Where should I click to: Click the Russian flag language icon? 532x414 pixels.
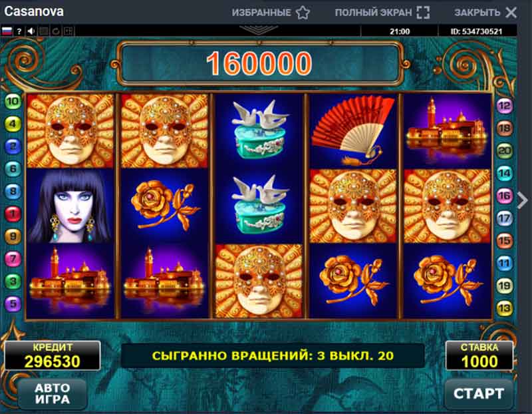(x=7, y=31)
